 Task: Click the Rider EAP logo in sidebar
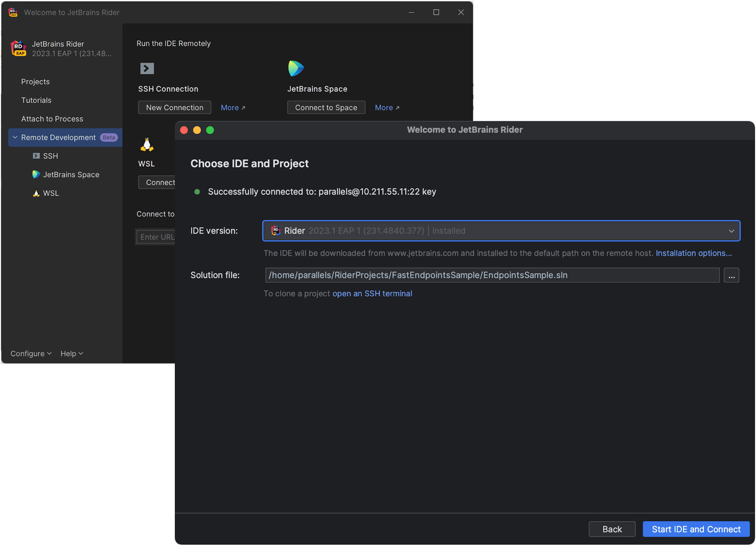click(x=18, y=48)
